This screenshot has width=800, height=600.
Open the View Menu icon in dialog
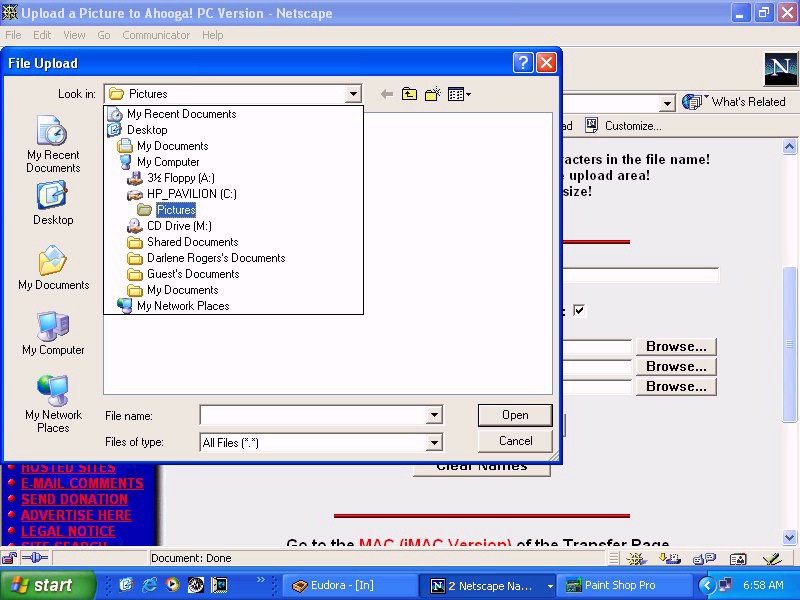coord(458,94)
